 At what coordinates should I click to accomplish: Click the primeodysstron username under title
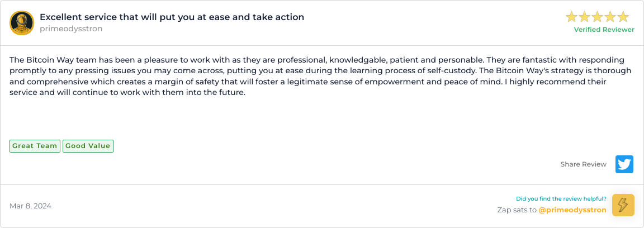click(x=71, y=28)
